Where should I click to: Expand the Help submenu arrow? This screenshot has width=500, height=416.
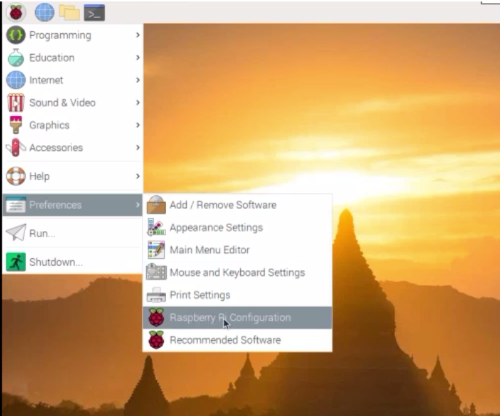point(138,176)
